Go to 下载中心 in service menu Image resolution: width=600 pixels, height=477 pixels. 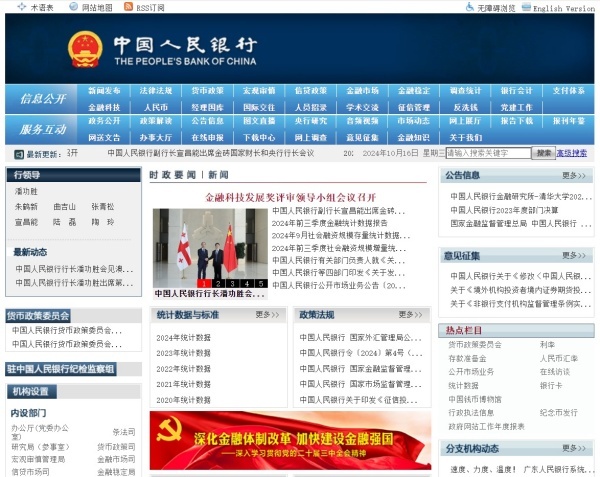(259, 138)
